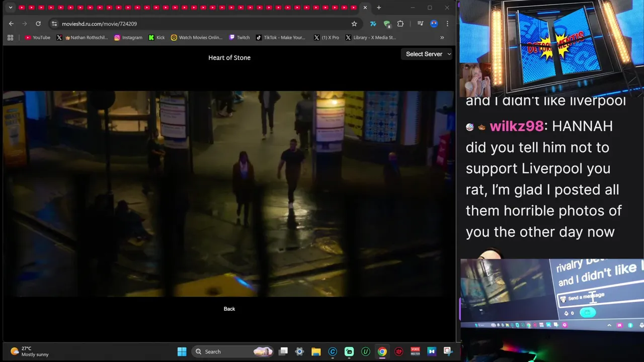Image resolution: width=644 pixels, height=362 pixels.
Task: Bookmark this page with star icon
Action: pos(354,24)
